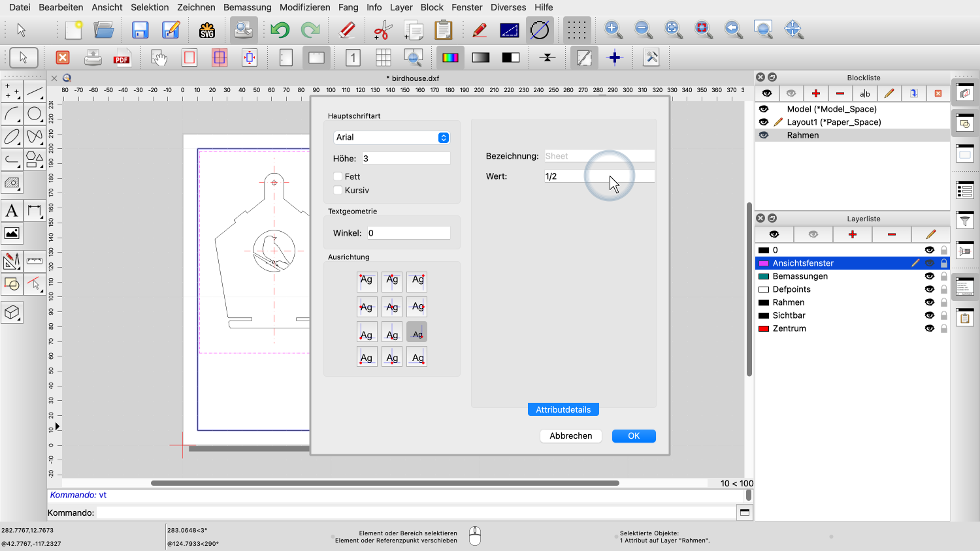This screenshot has width=980, height=551.
Task: Click the undo arrow icon
Action: coord(280,30)
